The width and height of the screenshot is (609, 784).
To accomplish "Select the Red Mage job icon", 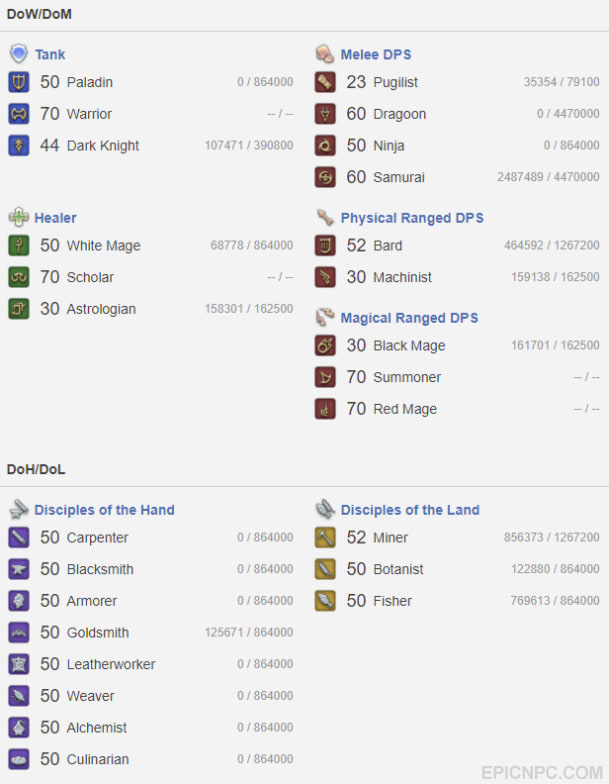I will pyautogui.click(x=325, y=409).
